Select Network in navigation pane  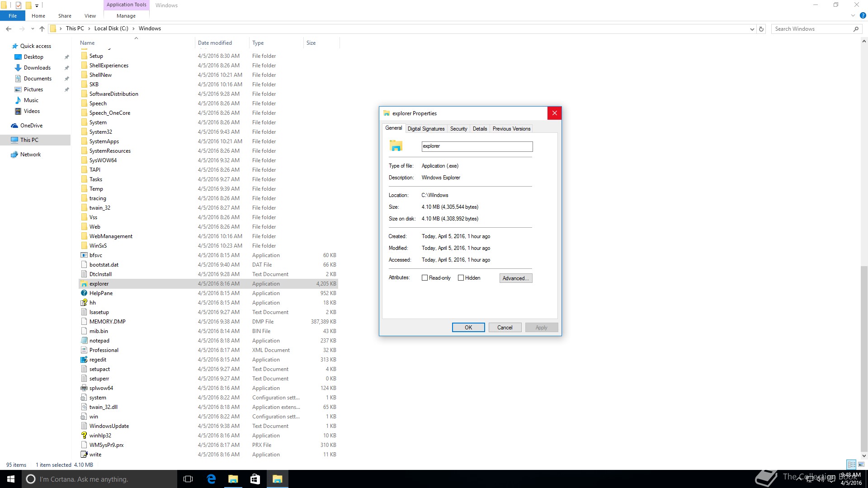pyautogui.click(x=30, y=155)
